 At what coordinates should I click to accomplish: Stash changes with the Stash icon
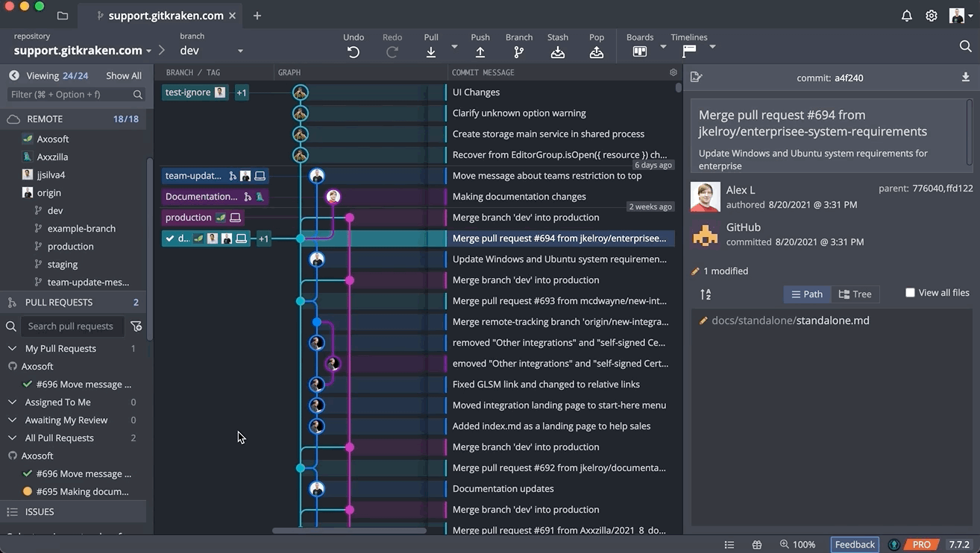[558, 52]
